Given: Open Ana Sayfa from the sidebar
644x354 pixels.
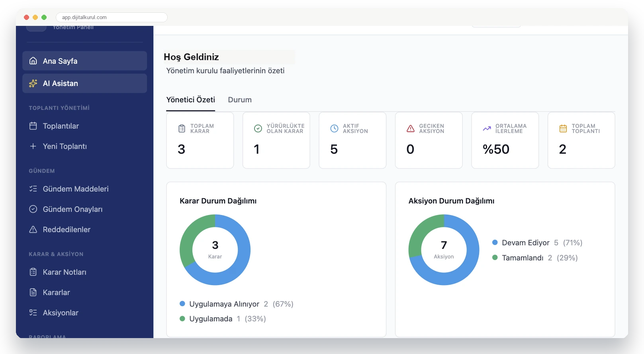Looking at the screenshot, I should (x=85, y=61).
